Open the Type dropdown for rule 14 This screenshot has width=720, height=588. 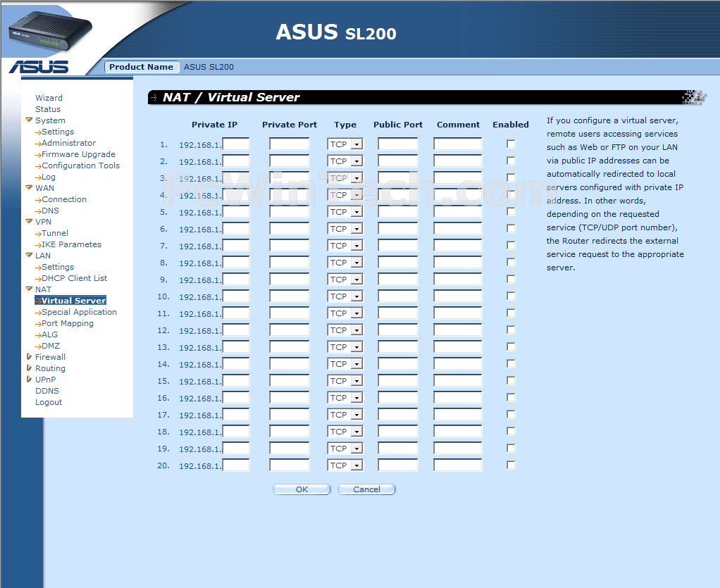pos(345,363)
